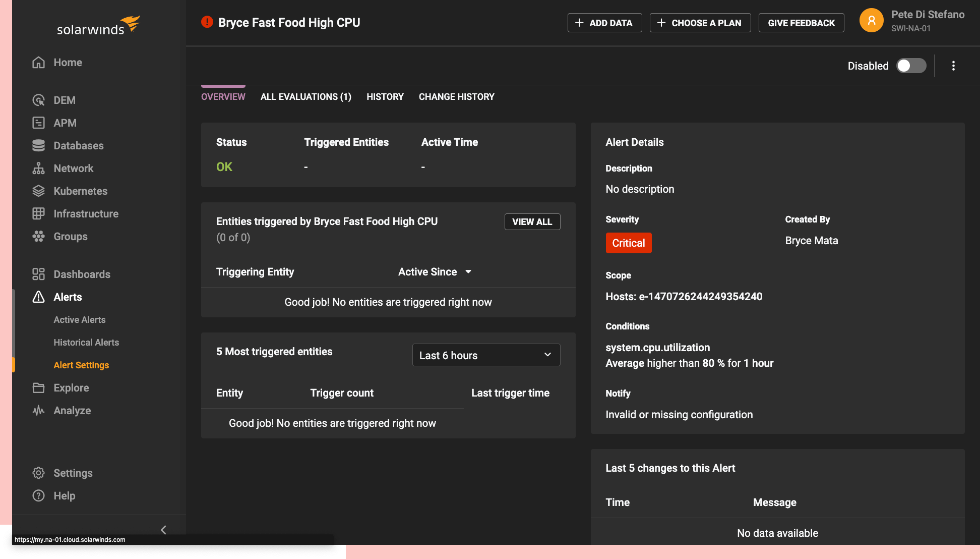
Task: Navigate to Network monitoring
Action: [x=73, y=168]
